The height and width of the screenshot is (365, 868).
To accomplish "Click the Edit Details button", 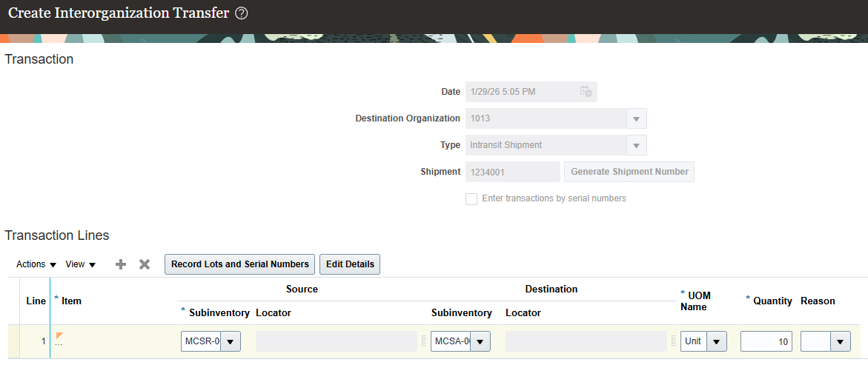I will point(350,264).
